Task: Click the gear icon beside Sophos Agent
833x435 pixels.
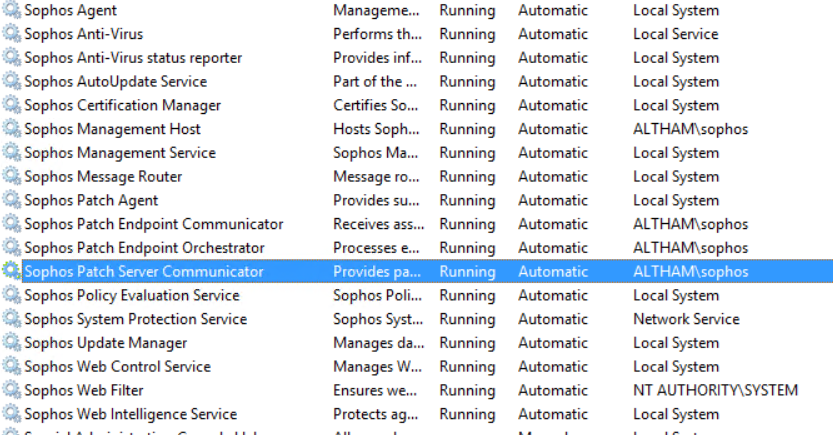Action: 11,10
